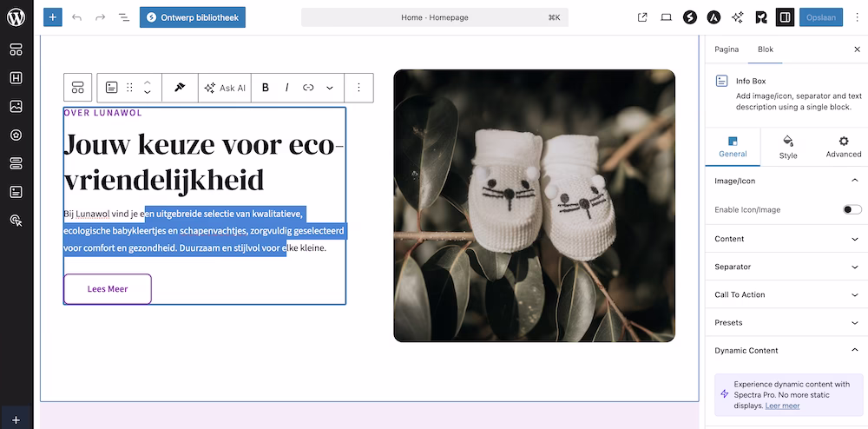
Task: Click the Opslaan save button
Action: tap(821, 17)
